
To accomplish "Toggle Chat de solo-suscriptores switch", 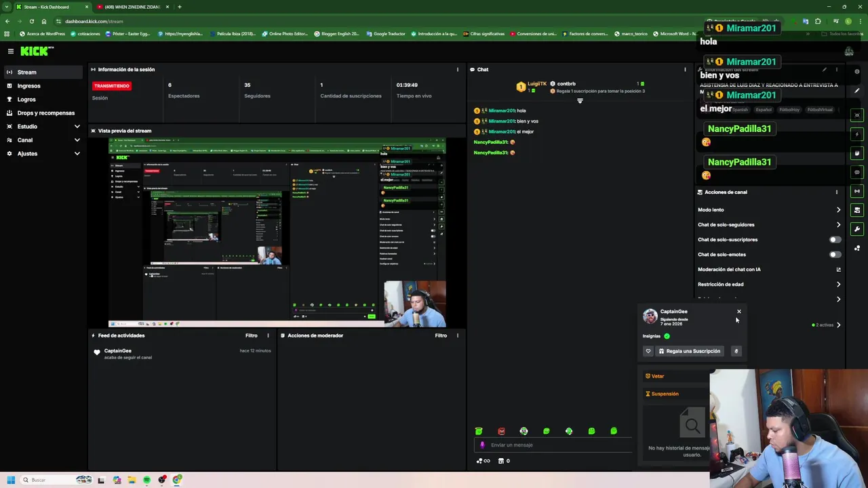I will point(835,240).
